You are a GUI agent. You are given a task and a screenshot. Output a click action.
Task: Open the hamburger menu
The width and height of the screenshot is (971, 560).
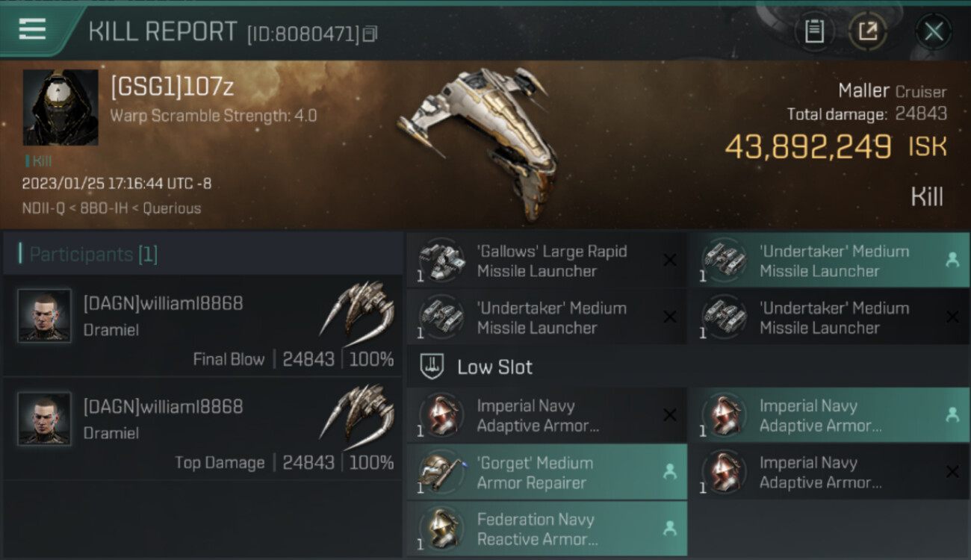(32, 29)
